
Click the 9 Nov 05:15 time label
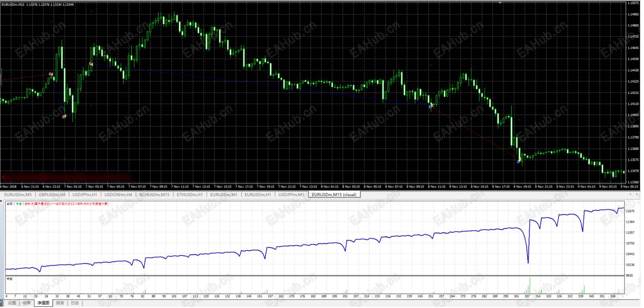click(x=630, y=187)
